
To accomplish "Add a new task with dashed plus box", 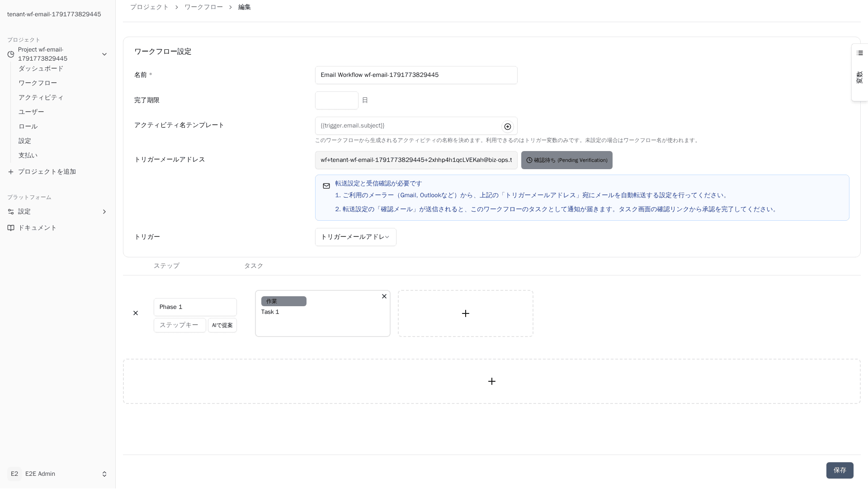I will tap(466, 313).
